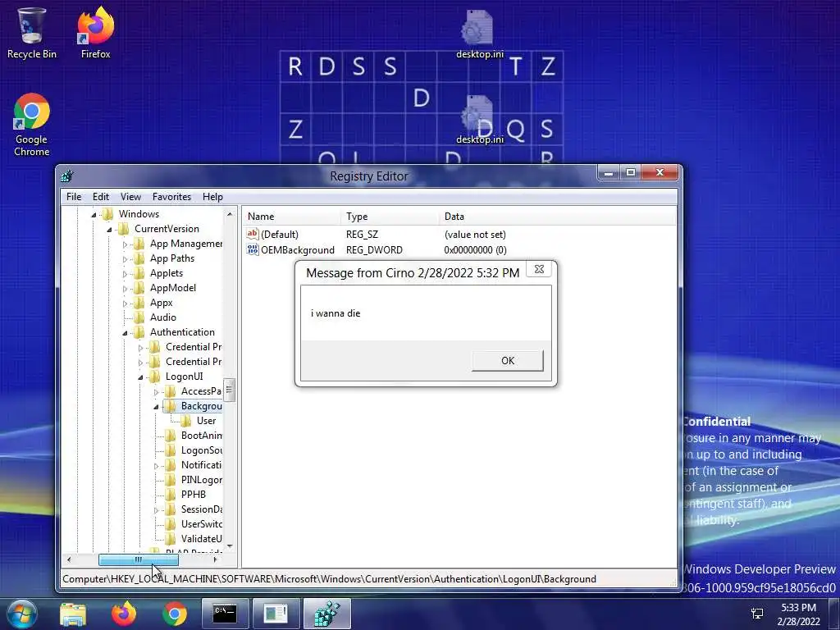Switch to the taskbar app beside Command Prompt

click(276, 614)
